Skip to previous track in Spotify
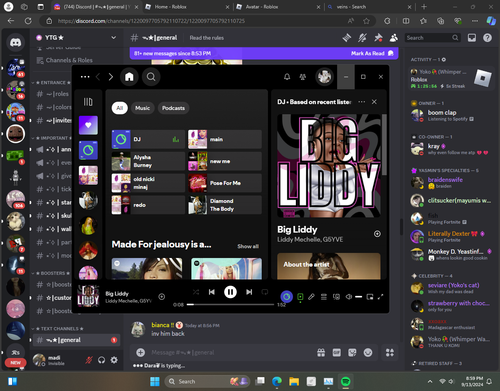The width and height of the screenshot is (500, 391). 212,292
